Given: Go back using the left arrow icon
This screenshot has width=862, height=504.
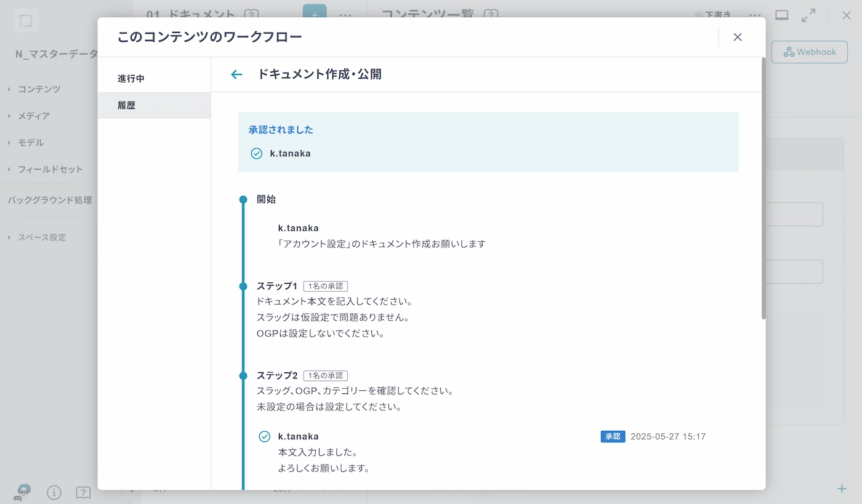Looking at the screenshot, I should pos(236,74).
